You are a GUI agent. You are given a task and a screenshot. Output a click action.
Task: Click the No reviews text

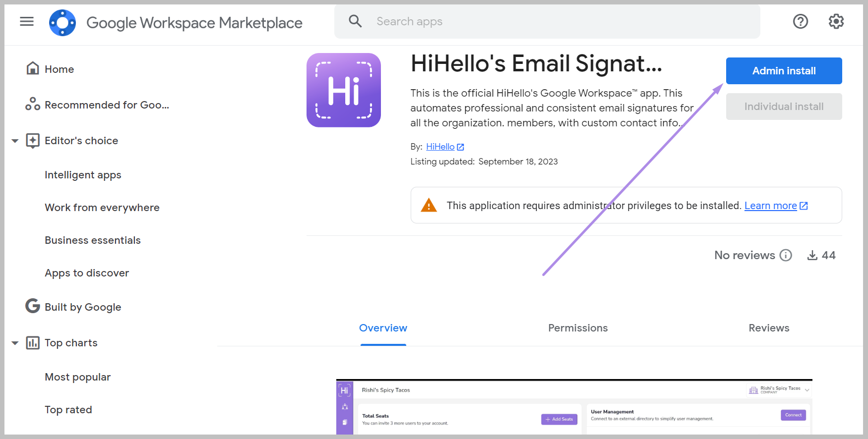click(744, 255)
